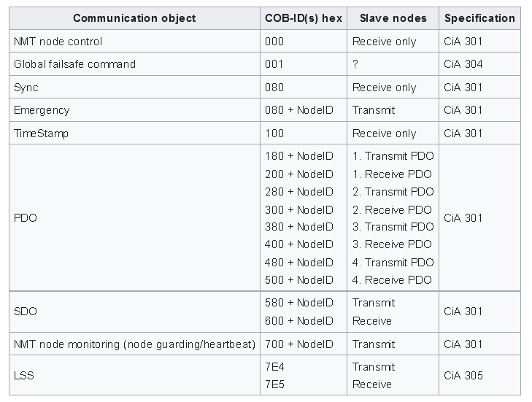Select the TimeStamp row label

point(41,134)
